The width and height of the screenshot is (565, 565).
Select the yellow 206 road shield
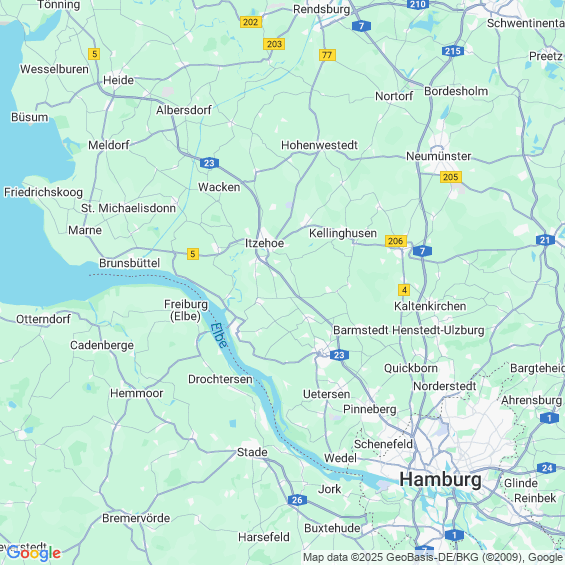(x=396, y=241)
